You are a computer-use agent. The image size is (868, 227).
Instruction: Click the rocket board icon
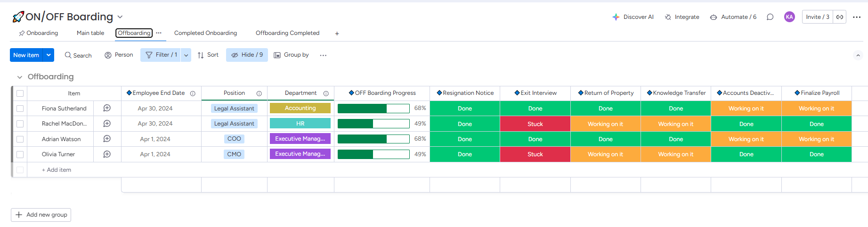(x=18, y=17)
